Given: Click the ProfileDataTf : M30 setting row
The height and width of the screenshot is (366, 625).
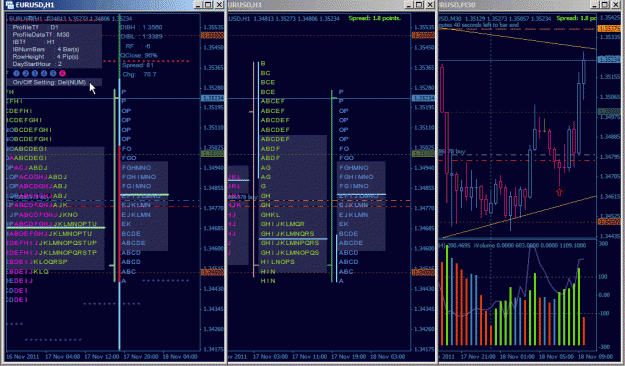Looking at the screenshot, I should [x=41, y=35].
